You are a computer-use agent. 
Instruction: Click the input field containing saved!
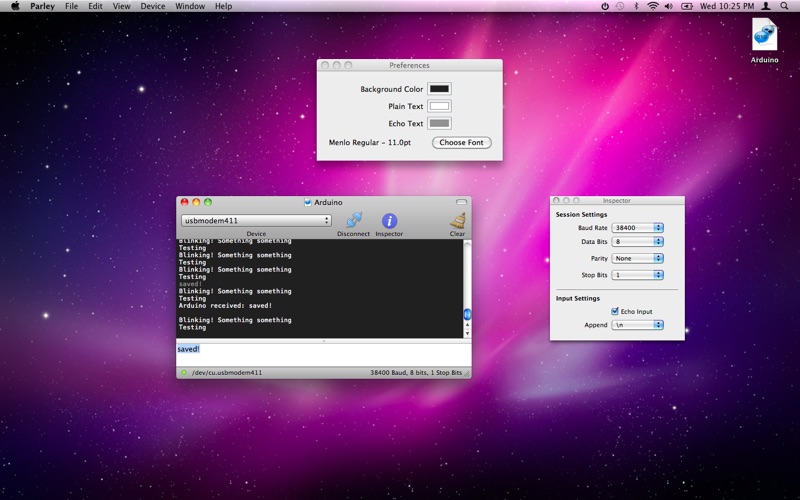point(323,353)
